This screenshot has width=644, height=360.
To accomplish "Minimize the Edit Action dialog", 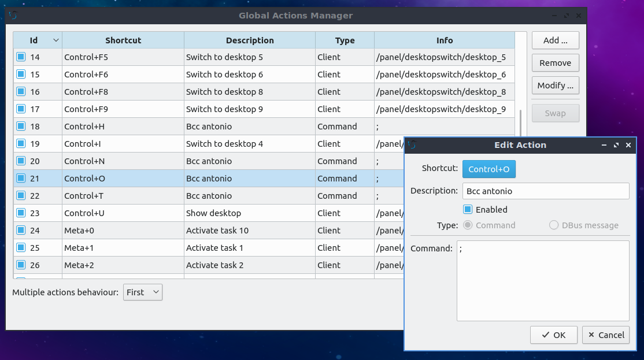I will 604,145.
